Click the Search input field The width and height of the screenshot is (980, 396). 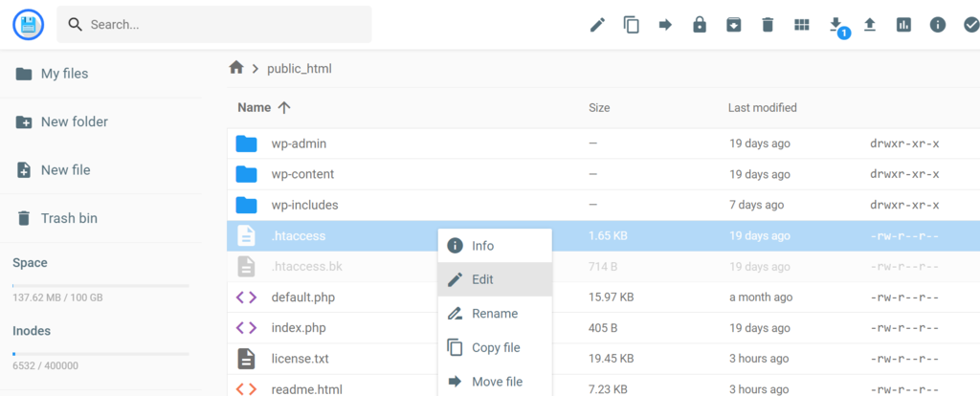coord(214,25)
